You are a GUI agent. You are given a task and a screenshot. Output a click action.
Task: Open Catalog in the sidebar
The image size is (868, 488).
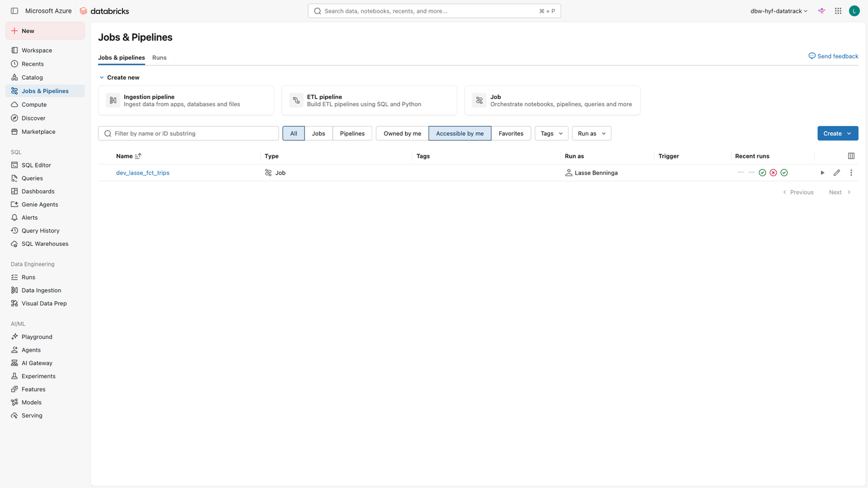point(45,77)
